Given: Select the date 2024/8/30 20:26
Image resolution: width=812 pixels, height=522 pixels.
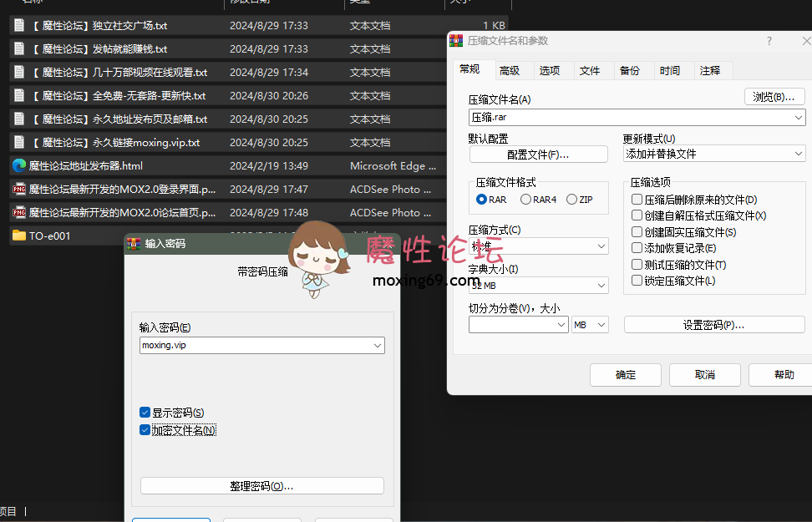Looking at the screenshot, I should 269,95.
